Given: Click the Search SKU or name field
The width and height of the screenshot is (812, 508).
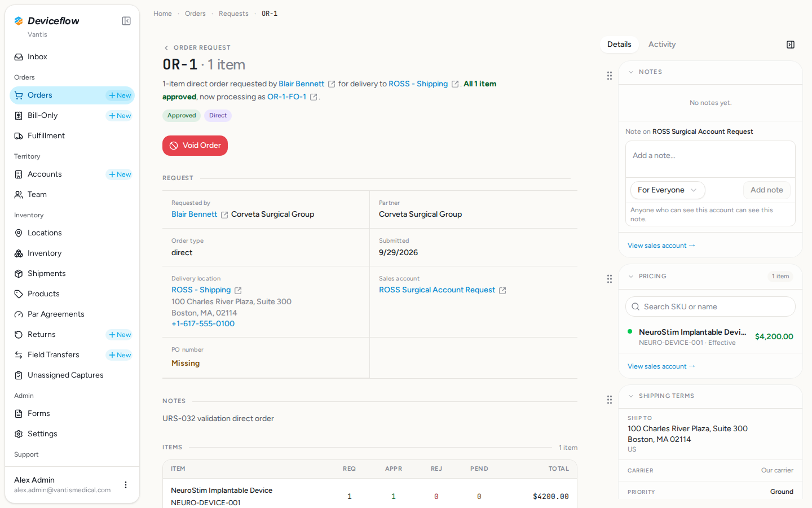Looking at the screenshot, I should click(x=710, y=306).
